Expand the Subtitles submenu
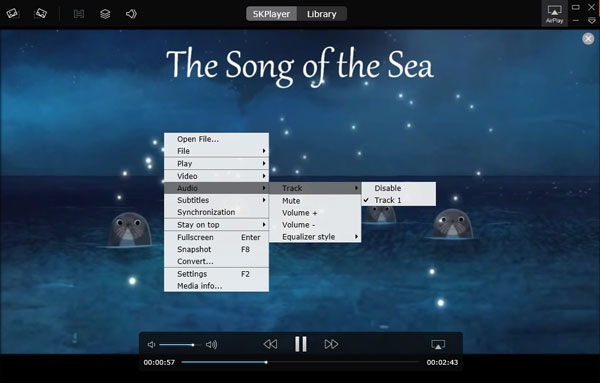600x383 pixels. [x=216, y=200]
